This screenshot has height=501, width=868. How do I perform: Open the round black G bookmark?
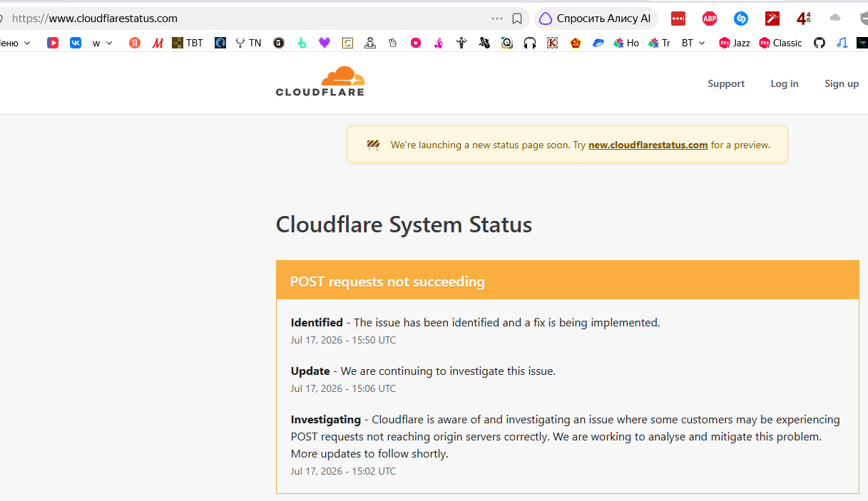point(279,43)
